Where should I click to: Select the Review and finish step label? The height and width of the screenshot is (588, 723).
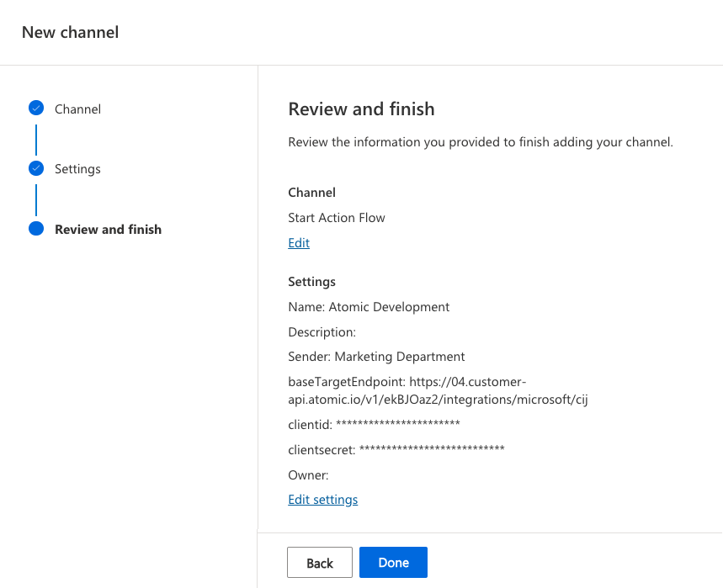108,229
